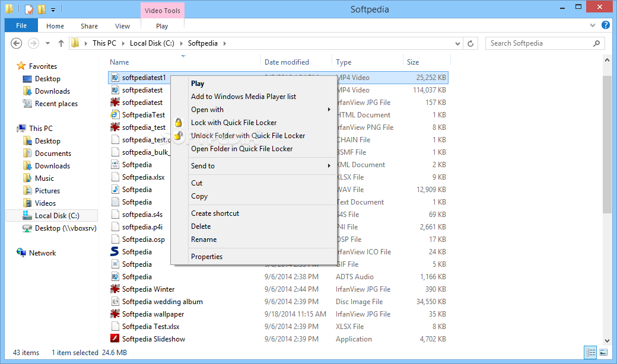Click the SoftpediaTest HTML document icon

point(115,115)
